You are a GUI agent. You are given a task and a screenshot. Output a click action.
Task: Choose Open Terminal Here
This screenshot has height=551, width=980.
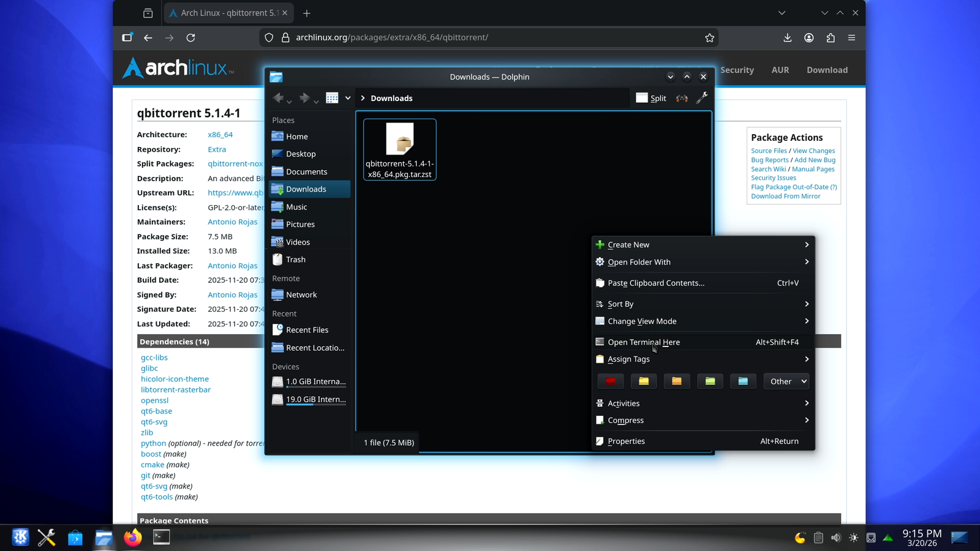coord(703,342)
